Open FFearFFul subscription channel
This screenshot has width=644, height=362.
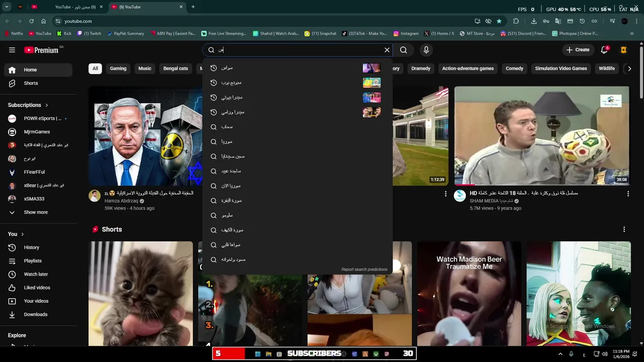point(38,172)
